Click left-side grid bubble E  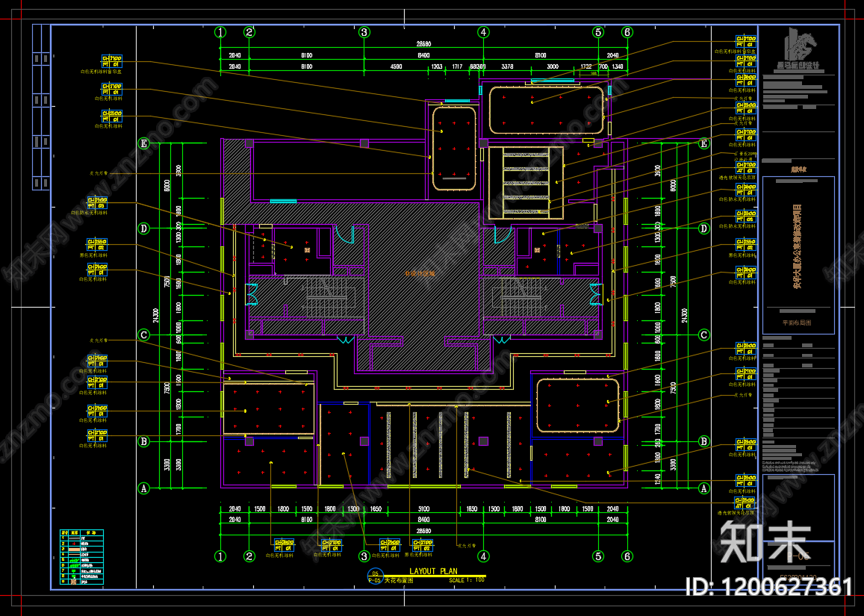[143, 143]
